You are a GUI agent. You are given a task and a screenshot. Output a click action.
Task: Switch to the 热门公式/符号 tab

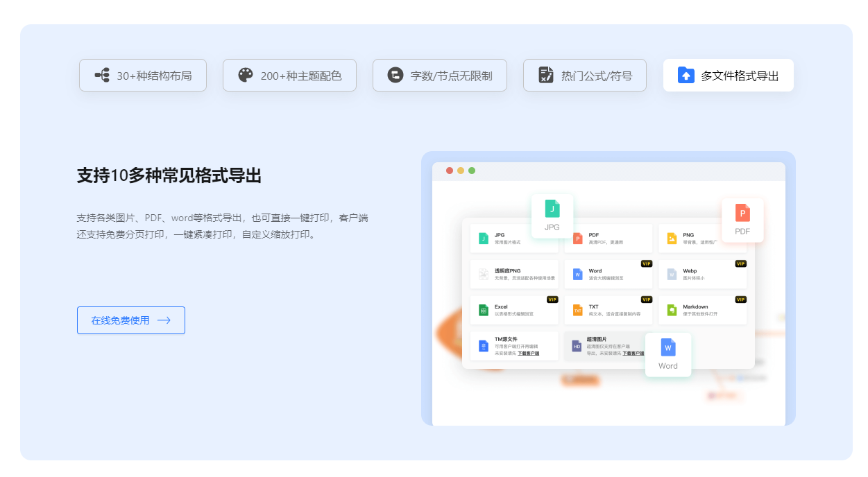tap(585, 75)
